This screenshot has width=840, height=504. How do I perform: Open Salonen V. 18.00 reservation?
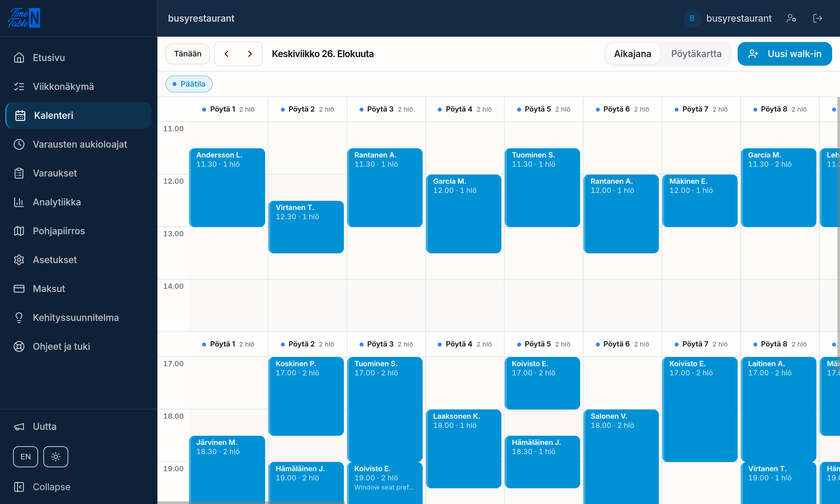621,457
